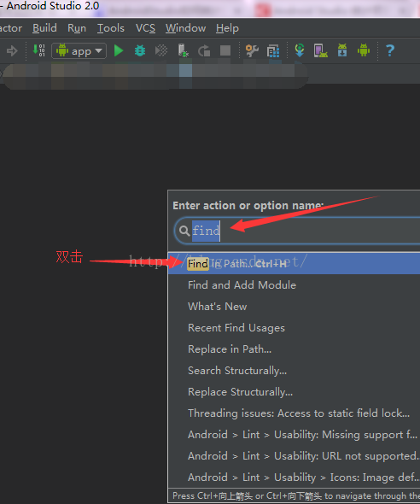Open the VCS menu
Screen dimensions: 420x504
[x=145, y=28]
